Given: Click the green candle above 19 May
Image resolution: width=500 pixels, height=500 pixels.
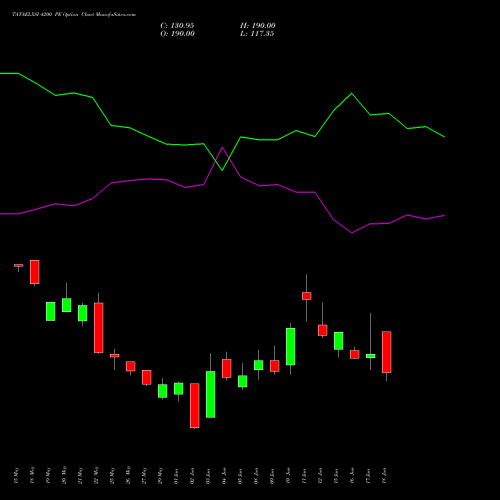Looking at the screenshot, I should [x=51, y=311].
